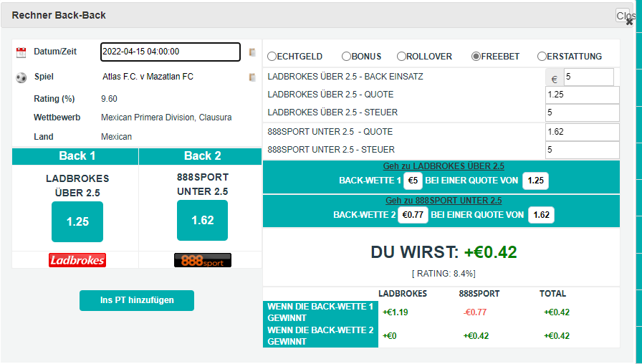Image resolution: width=642 pixels, height=364 pixels.
Task: Click the '+€1.19' Ladbrokes profit cell
Action: [395, 312]
